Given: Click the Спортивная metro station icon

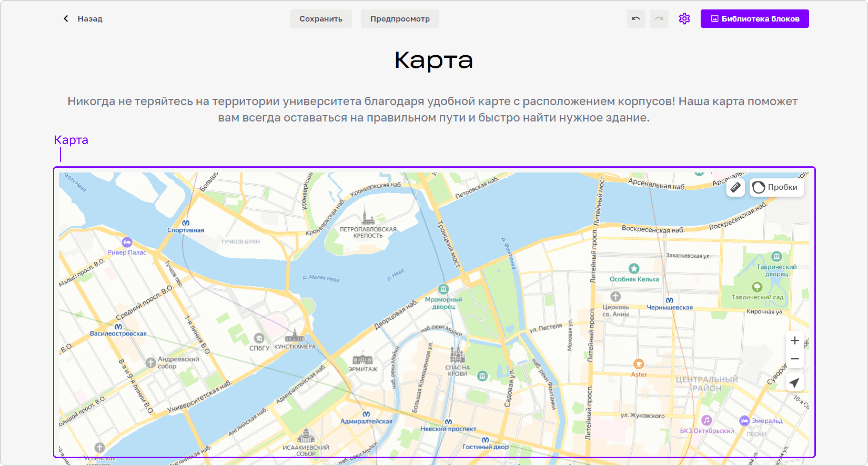Looking at the screenshot, I should point(186,223).
